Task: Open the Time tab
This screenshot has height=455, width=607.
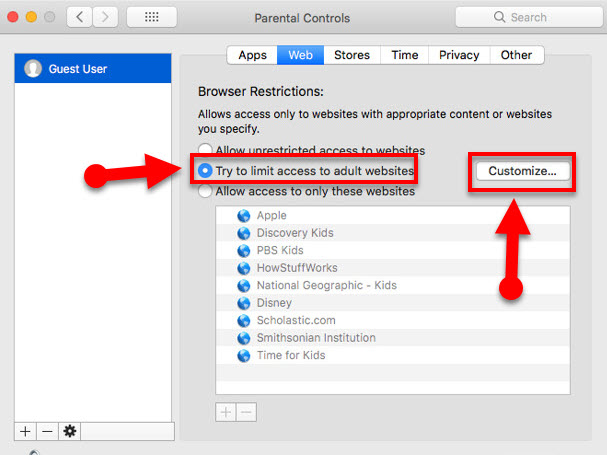Action: (x=405, y=55)
